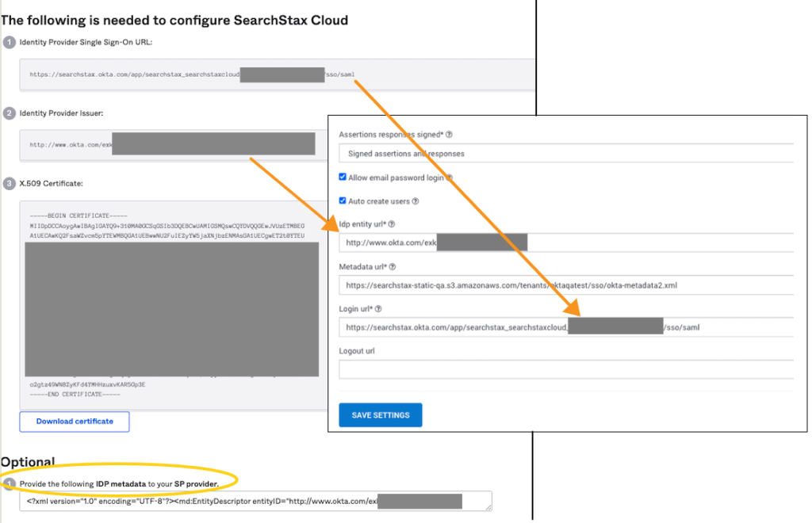This screenshot has height=523, width=812.
Task: Save settings with the SAVE SETTINGS button
Action: pos(381,415)
